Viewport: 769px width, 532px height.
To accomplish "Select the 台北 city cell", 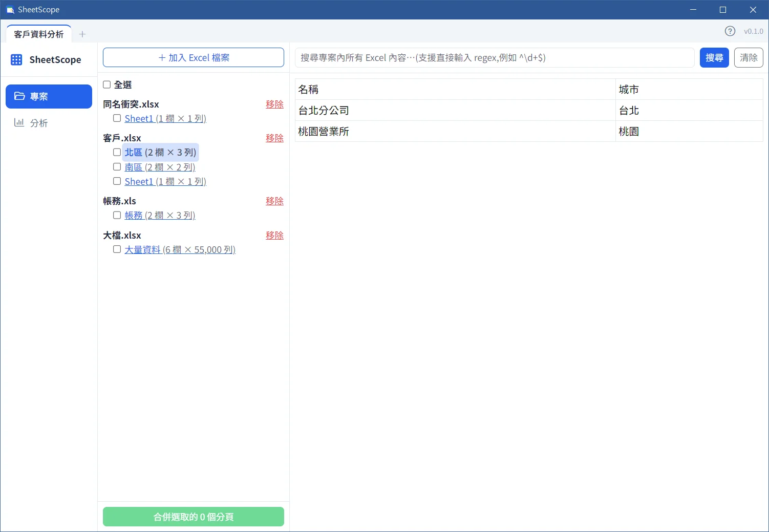I will coord(689,110).
